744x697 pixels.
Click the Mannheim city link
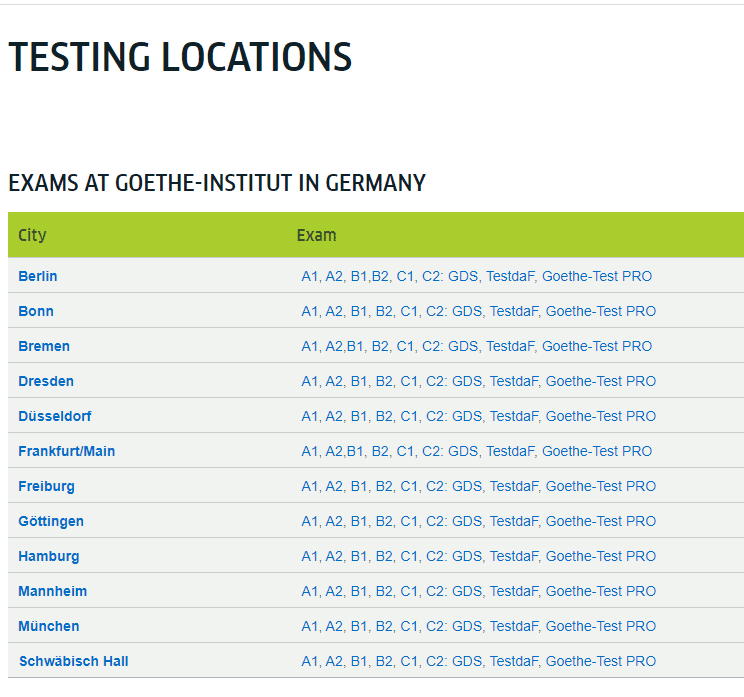(x=52, y=591)
